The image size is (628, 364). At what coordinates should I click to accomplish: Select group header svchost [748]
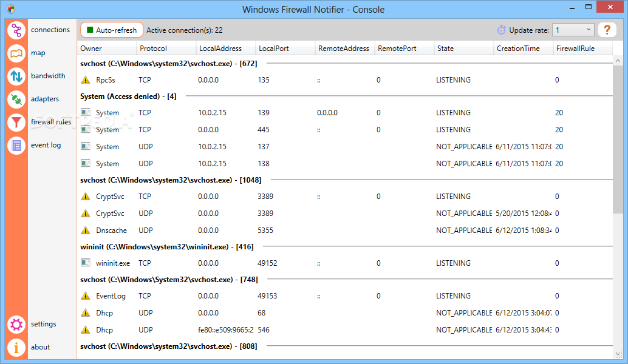point(169,280)
